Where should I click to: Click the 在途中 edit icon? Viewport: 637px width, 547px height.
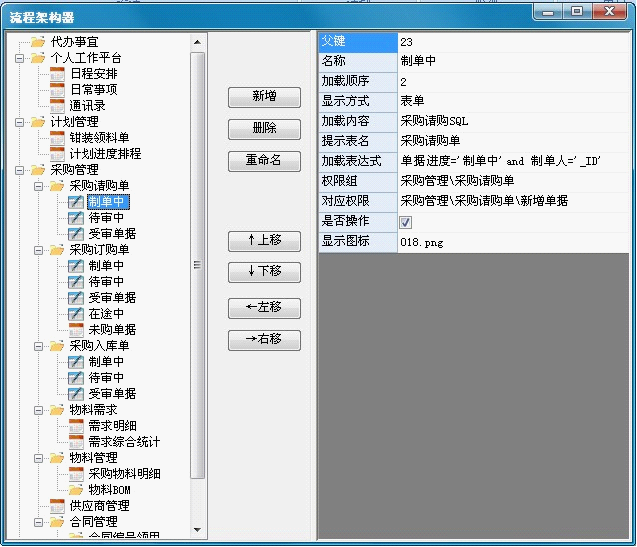(x=76, y=314)
